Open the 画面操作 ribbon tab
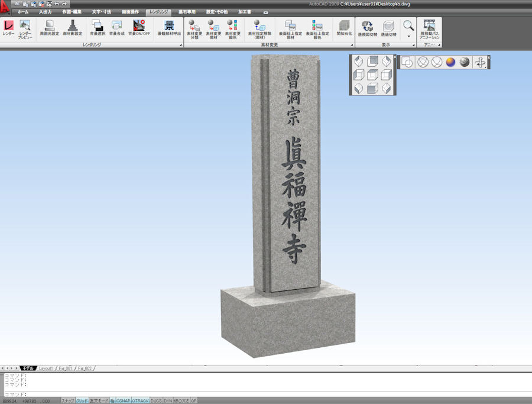Viewport: 532px width, 404px height. pyautogui.click(x=130, y=12)
